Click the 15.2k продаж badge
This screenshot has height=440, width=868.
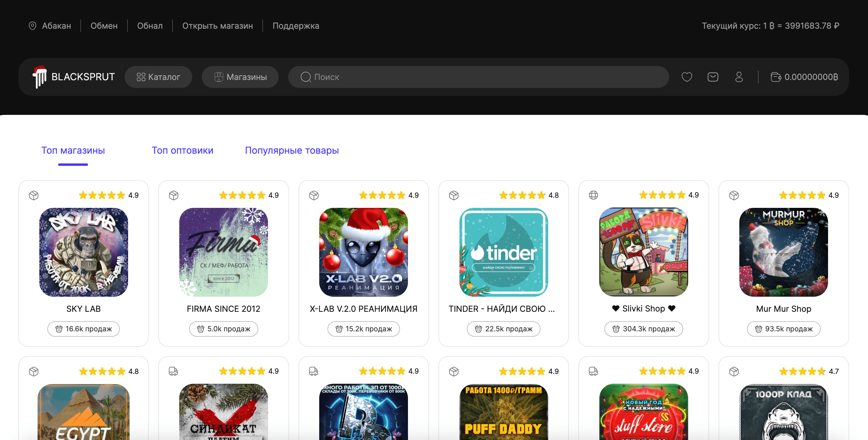click(x=364, y=329)
